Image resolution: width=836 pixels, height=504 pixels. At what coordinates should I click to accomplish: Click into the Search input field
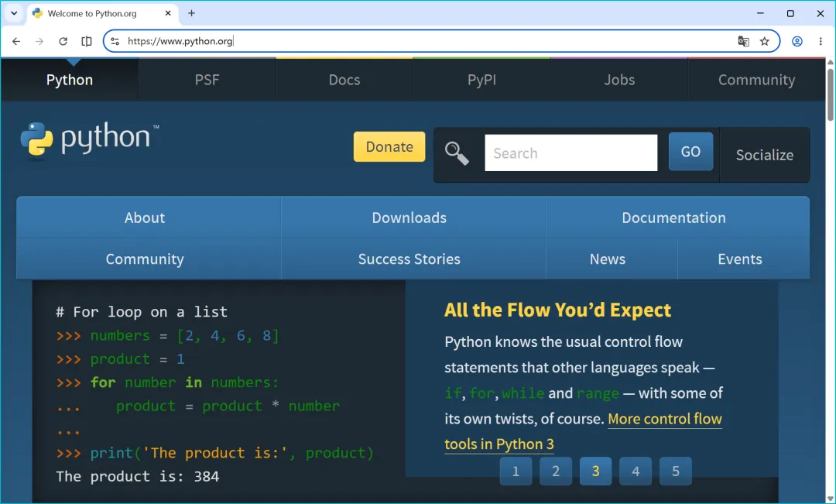(x=571, y=153)
